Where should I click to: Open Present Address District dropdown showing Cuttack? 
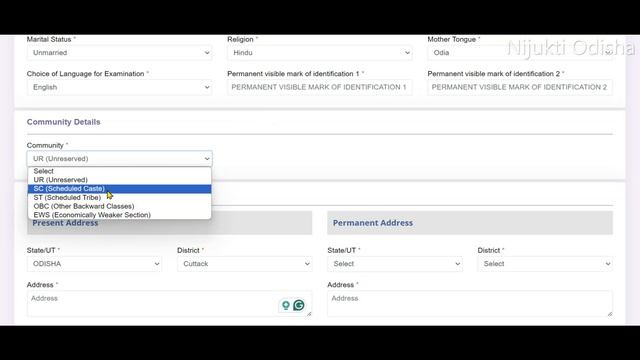pos(244,264)
